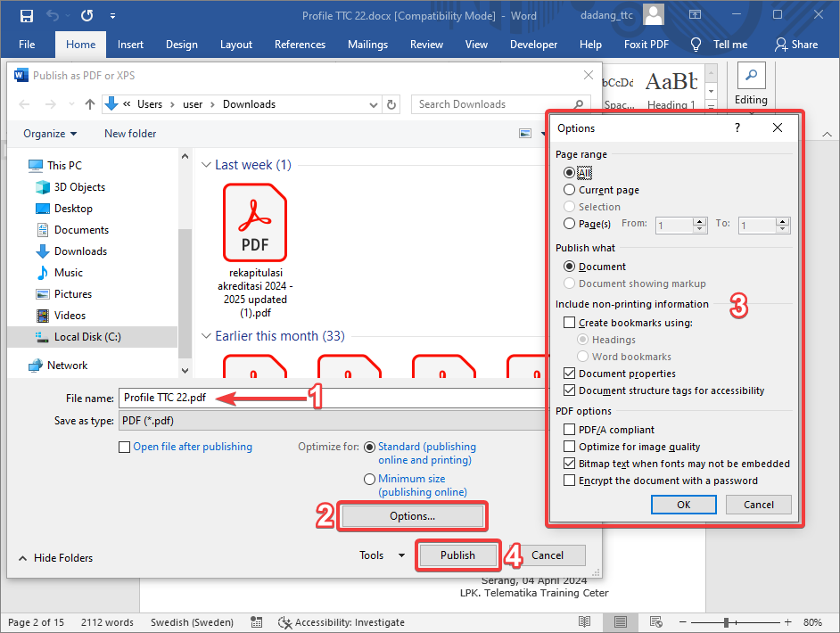Toggle Document structure tags for accessibility

pyautogui.click(x=570, y=390)
